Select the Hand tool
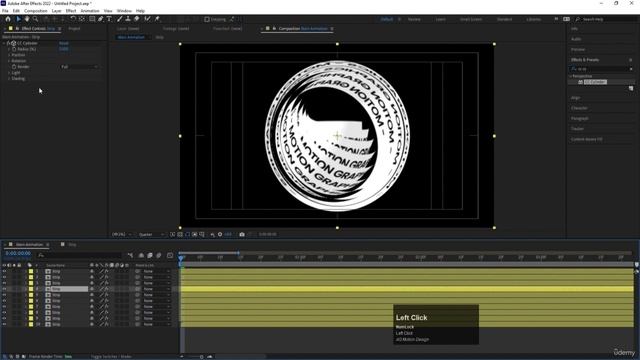Image resolution: width=640 pixels, height=360 pixels. (27, 19)
